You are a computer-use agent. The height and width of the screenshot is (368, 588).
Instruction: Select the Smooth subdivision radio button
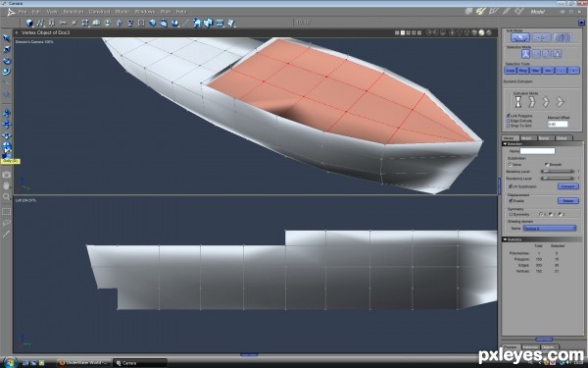tap(547, 165)
